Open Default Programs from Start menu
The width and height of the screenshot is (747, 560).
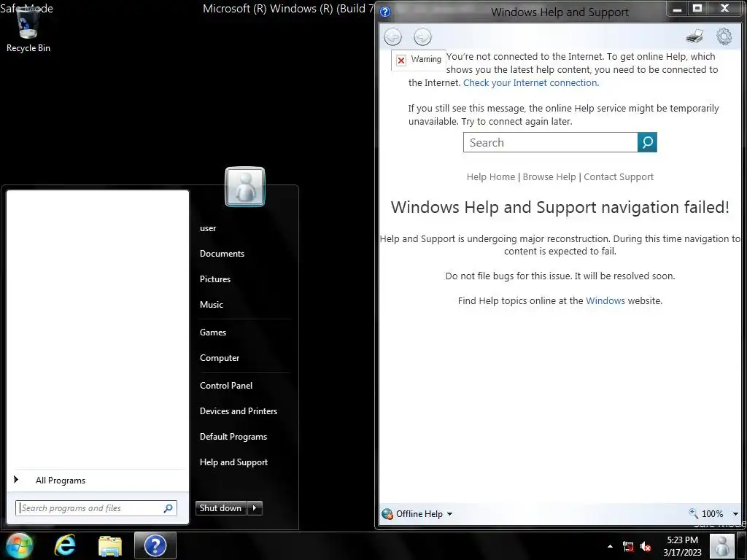point(233,437)
